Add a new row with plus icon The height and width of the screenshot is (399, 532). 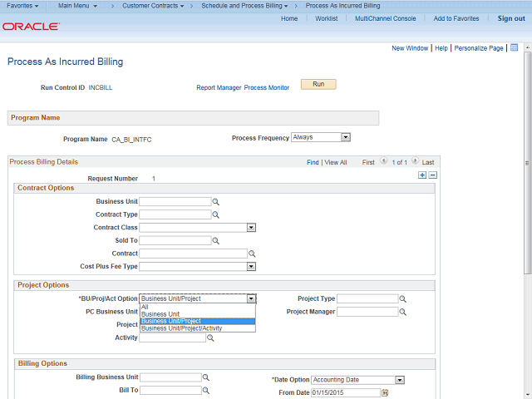pyautogui.click(x=422, y=175)
